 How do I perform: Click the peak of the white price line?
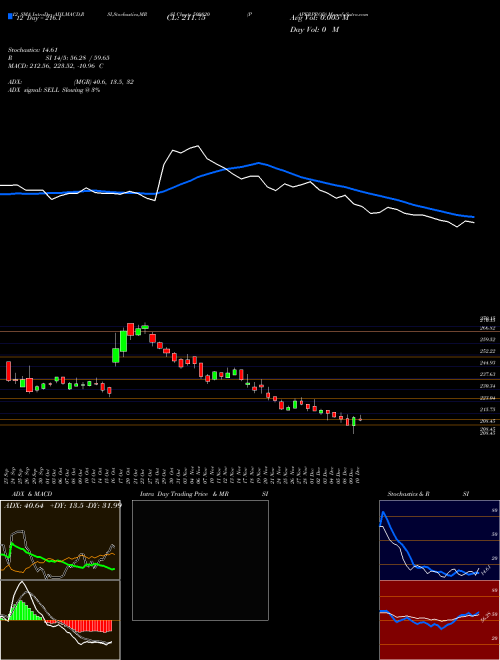(x=198, y=146)
